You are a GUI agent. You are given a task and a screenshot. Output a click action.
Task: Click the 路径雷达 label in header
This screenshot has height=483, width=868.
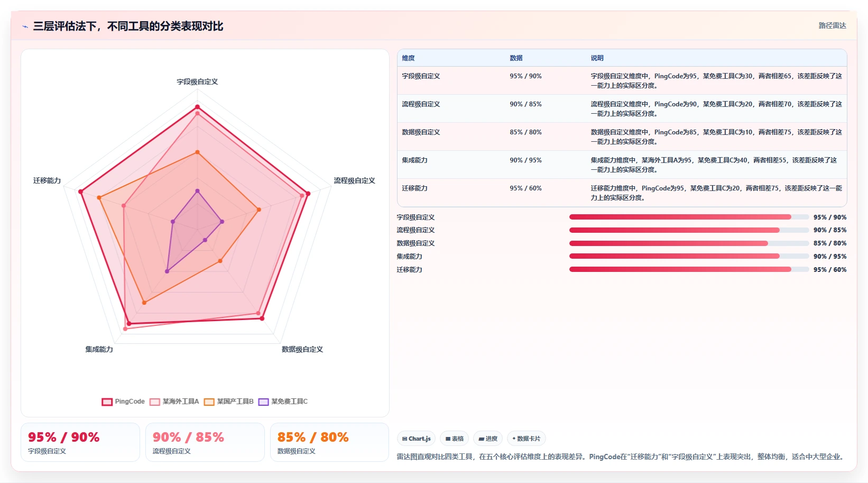(x=833, y=25)
